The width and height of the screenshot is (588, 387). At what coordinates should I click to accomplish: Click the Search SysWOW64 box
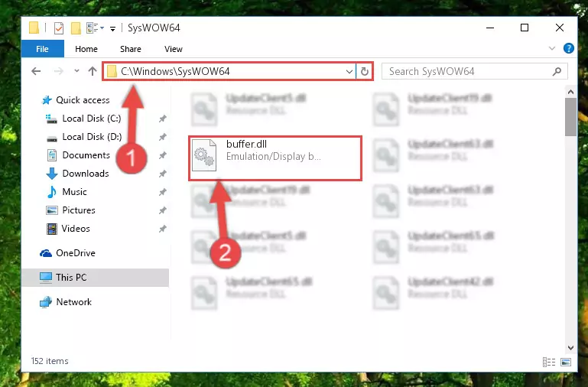(x=474, y=71)
